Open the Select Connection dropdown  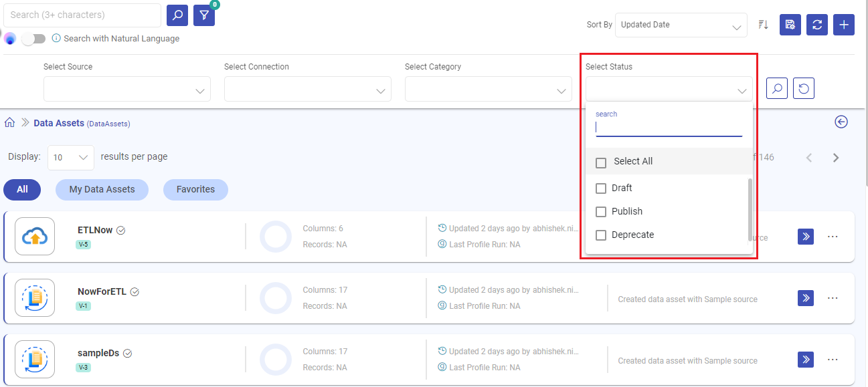click(x=307, y=88)
